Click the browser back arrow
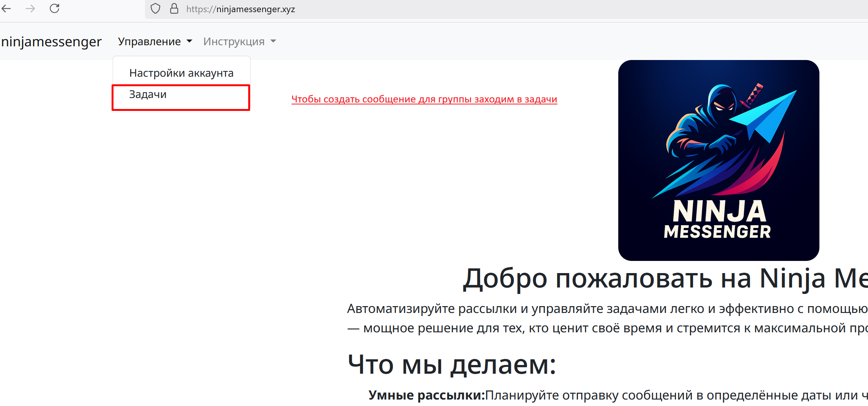 [6, 9]
